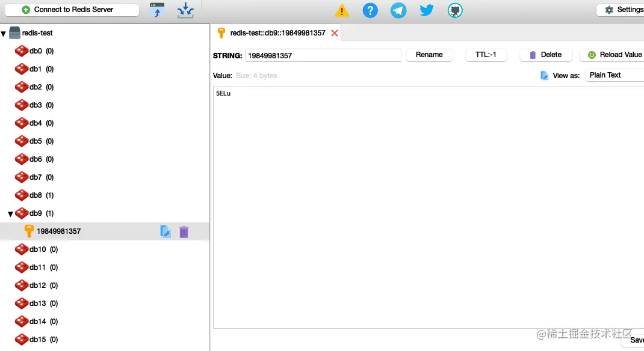Copy value with the icon beside View as
This screenshot has width=644, height=351.
[544, 76]
